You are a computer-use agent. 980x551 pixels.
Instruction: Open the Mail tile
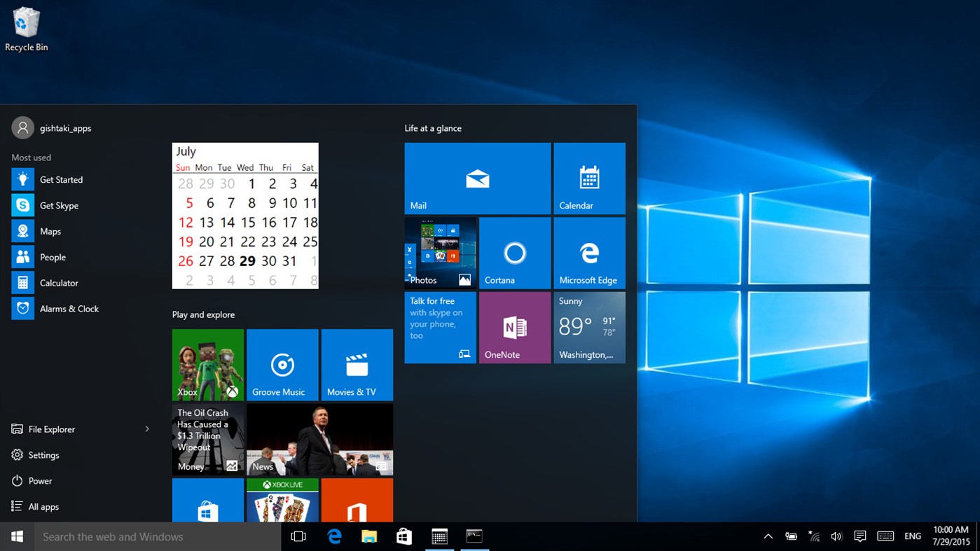[x=477, y=178]
